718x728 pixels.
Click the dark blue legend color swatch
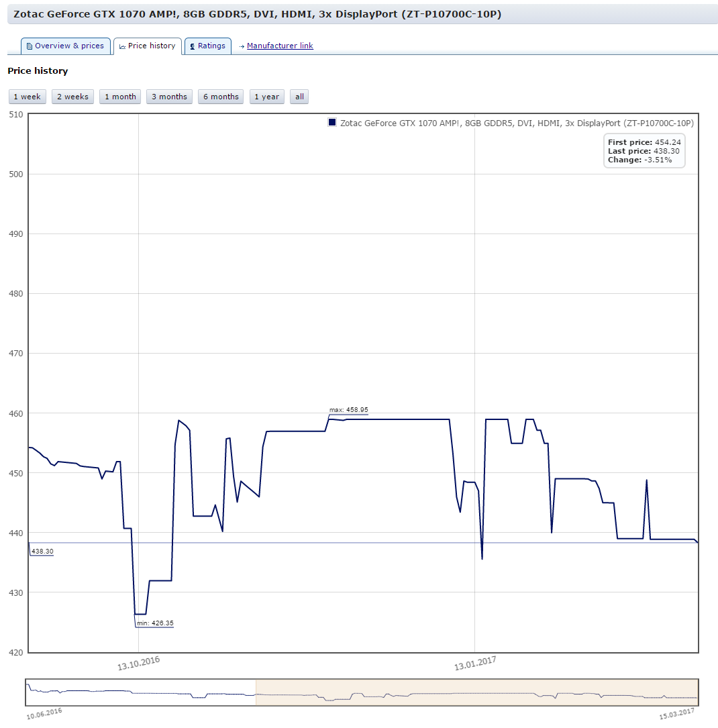click(332, 123)
